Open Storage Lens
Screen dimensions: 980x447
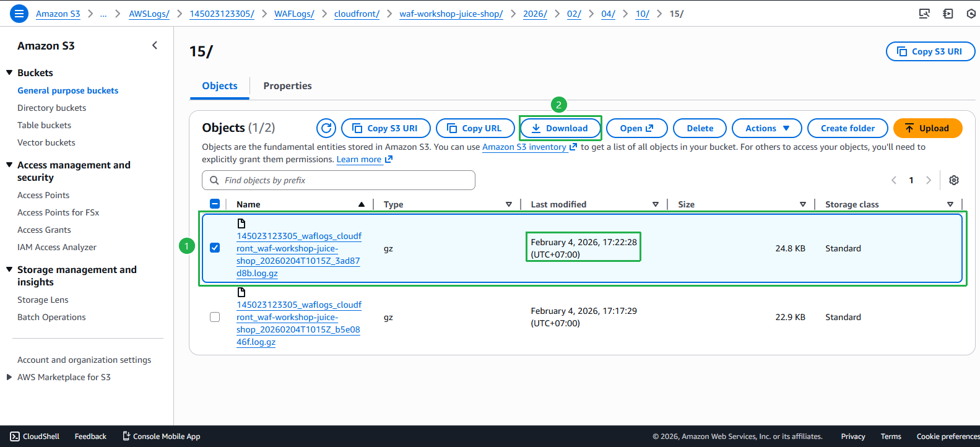43,300
